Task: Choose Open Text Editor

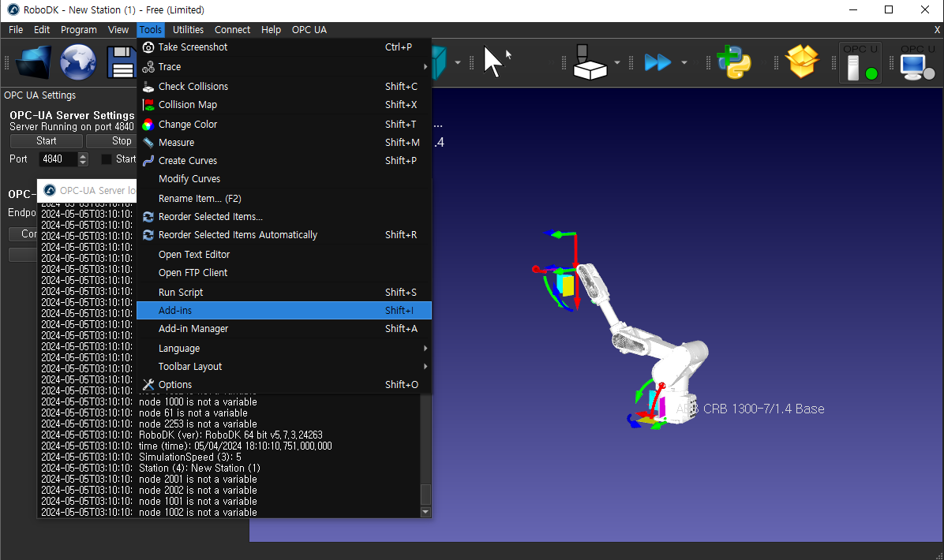Action: click(x=284, y=255)
